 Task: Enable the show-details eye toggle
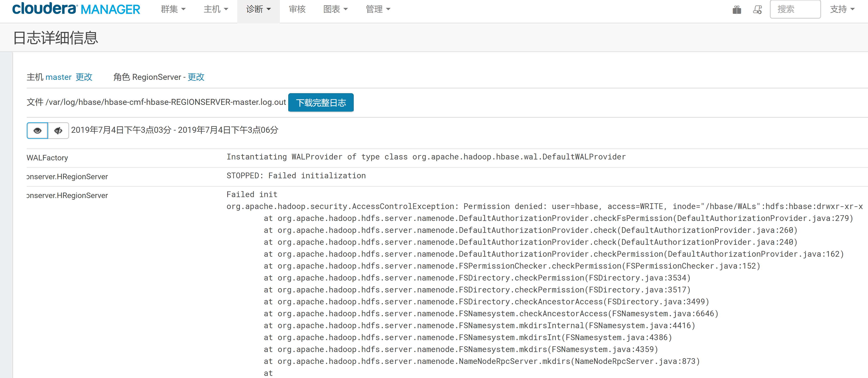click(x=37, y=131)
